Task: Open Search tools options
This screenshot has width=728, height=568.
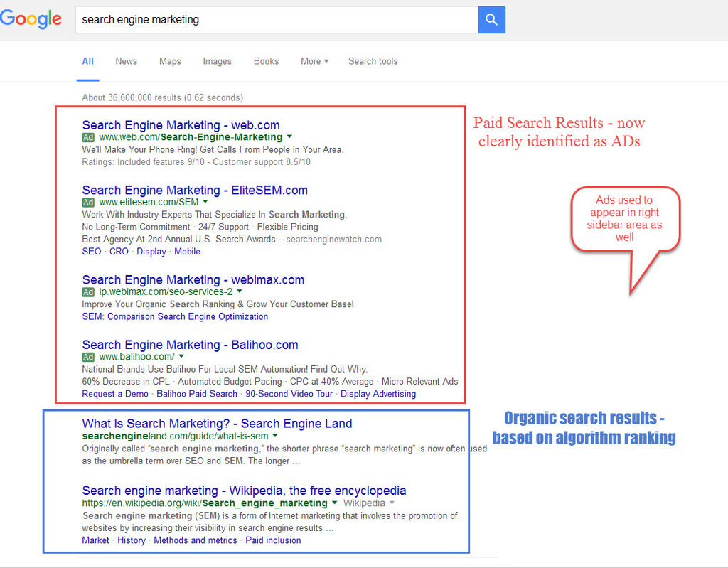Action: [373, 61]
